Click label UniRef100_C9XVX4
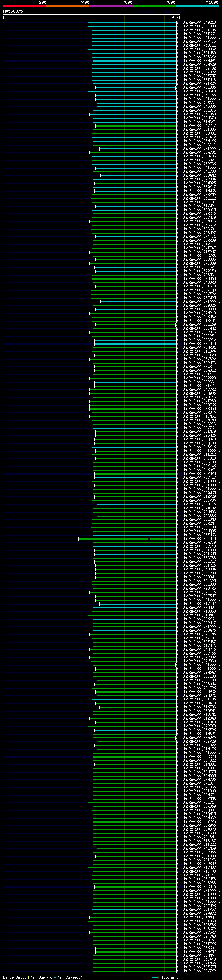The image size is (222, 980). (x=199, y=619)
